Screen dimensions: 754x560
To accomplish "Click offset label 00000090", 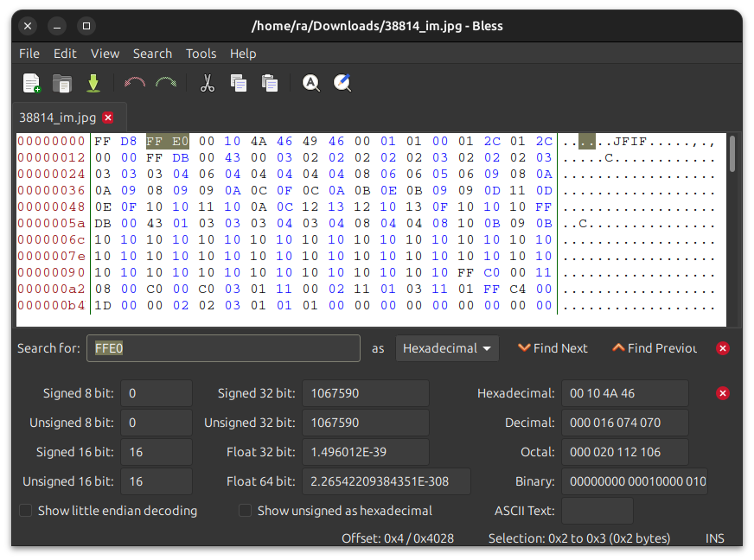I will 52,272.
